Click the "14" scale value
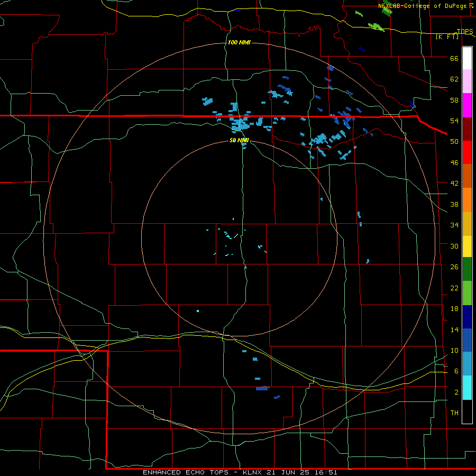This screenshot has height=476, width=476. (x=454, y=329)
